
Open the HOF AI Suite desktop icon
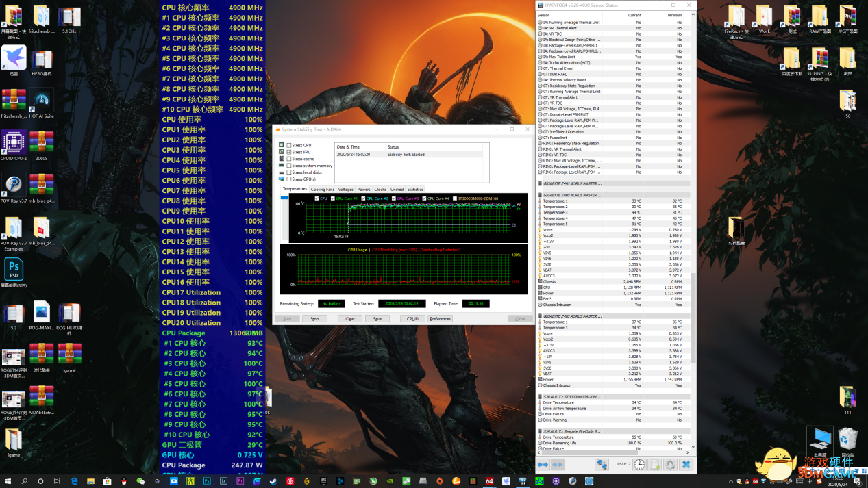click(41, 104)
